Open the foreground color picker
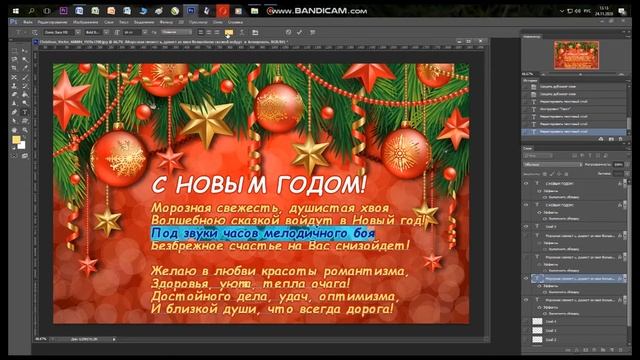Image resolution: width=640 pixels, height=360 pixels. 16,140
